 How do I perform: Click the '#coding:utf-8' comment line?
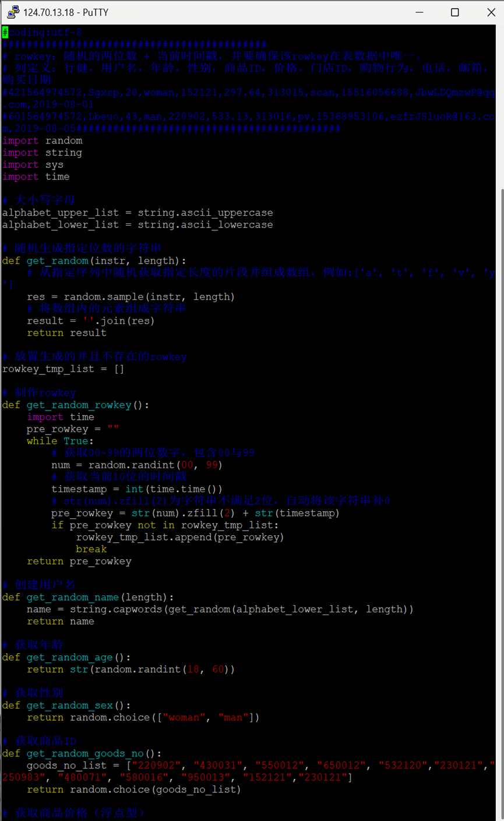(x=43, y=33)
